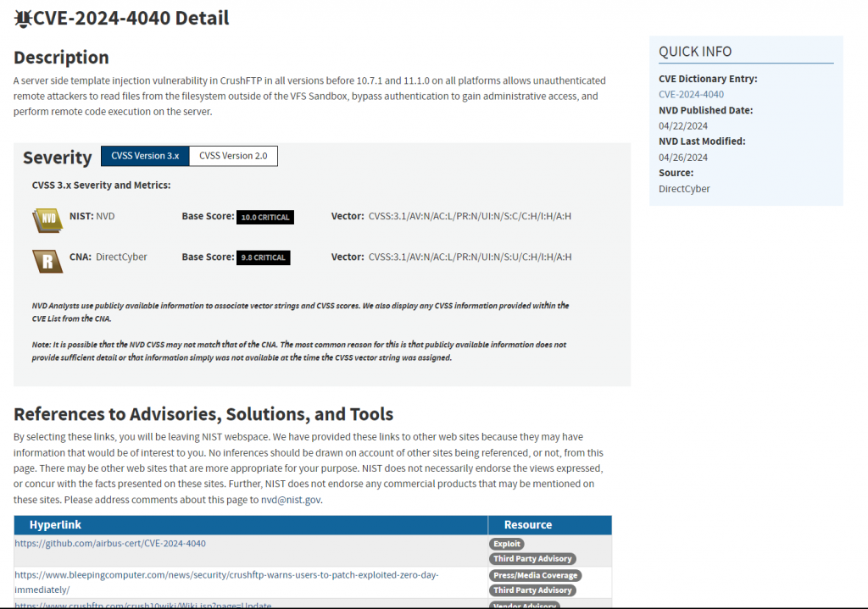
Task: Click the NVD Last Modified date 04/26/2024
Action: [x=683, y=158]
